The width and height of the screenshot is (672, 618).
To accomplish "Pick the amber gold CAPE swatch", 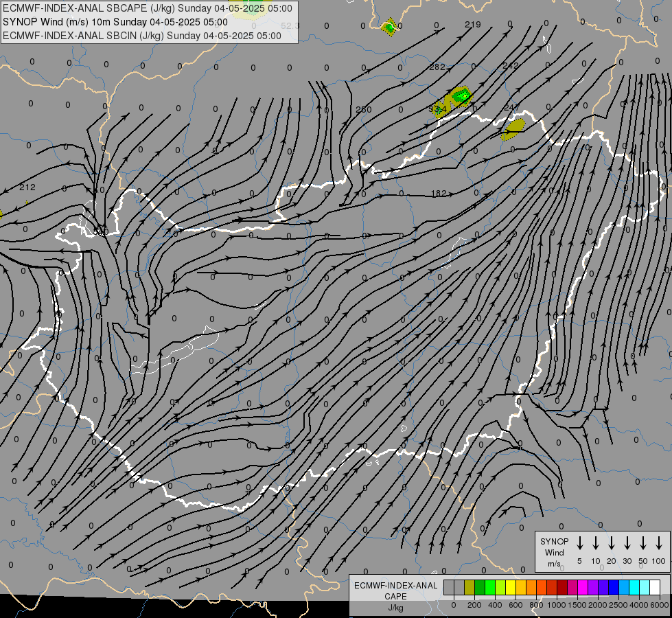I will tap(521, 587).
